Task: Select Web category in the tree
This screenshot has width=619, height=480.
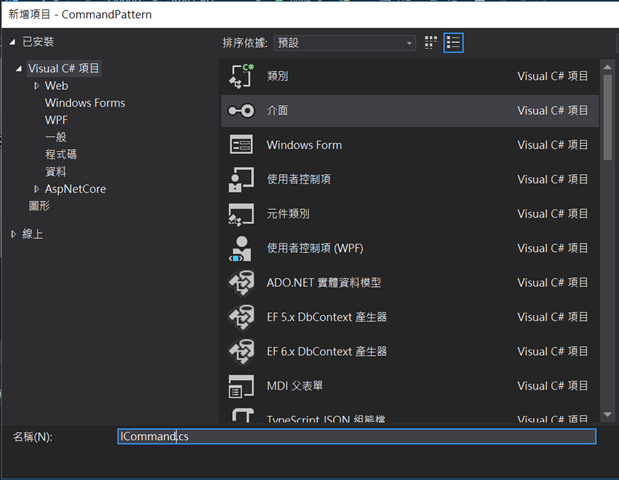Action: tap(56, 86)
